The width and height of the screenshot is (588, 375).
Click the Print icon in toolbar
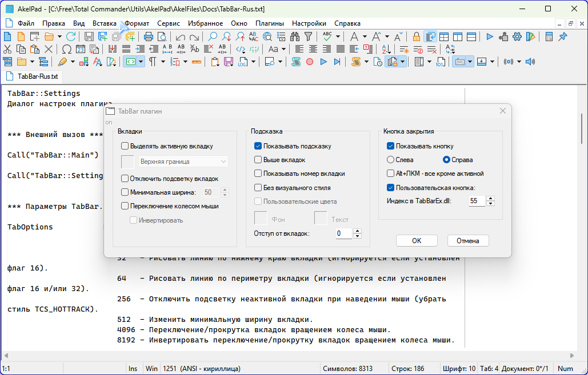pyautogui.click(x=149, y=37)
